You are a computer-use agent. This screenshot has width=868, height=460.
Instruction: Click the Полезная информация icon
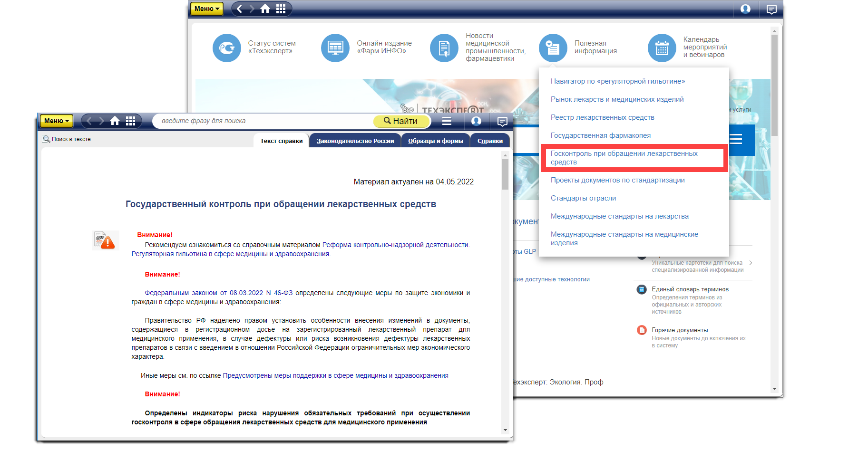point(553,48)
